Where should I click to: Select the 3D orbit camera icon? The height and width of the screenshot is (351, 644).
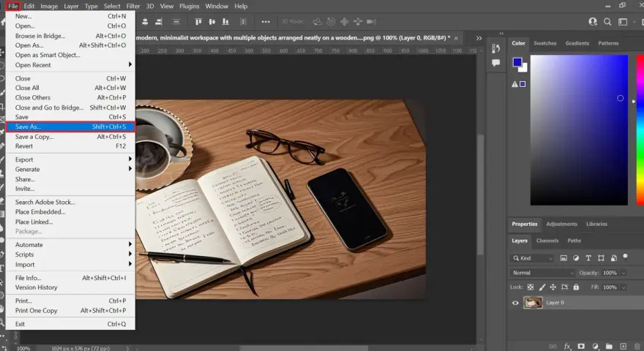pyautogui.click(x=317, y=22)
